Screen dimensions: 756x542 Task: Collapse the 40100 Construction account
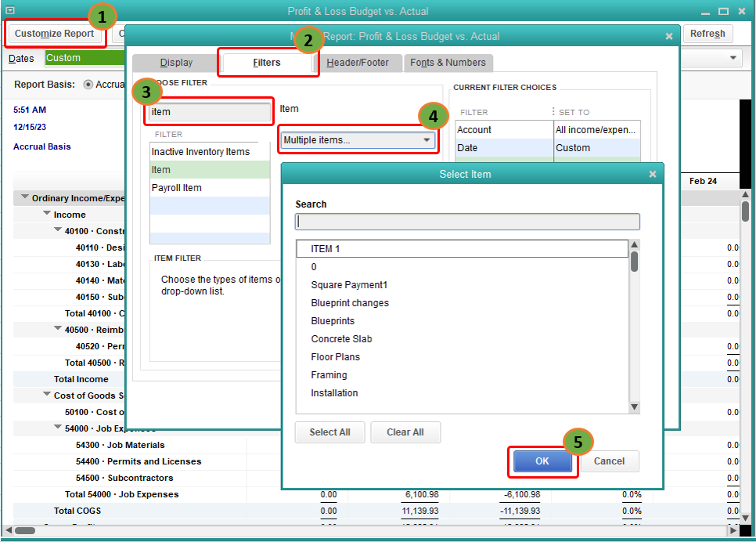coord(58,229)
